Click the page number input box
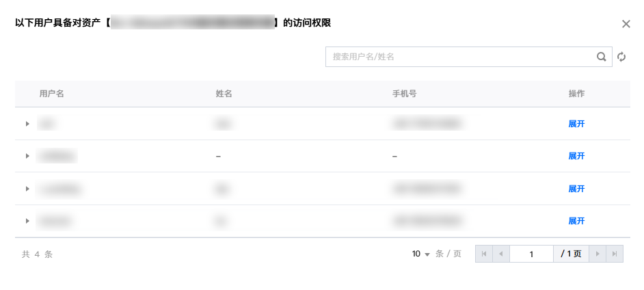Viewport: 644px width, 290px height. 531,254
